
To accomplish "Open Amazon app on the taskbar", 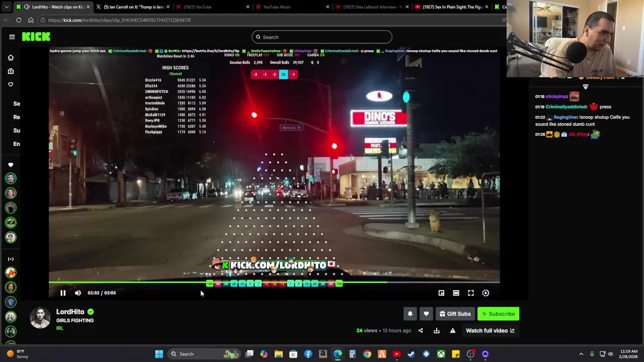I will pyautogui.click(x=323, y=354).
